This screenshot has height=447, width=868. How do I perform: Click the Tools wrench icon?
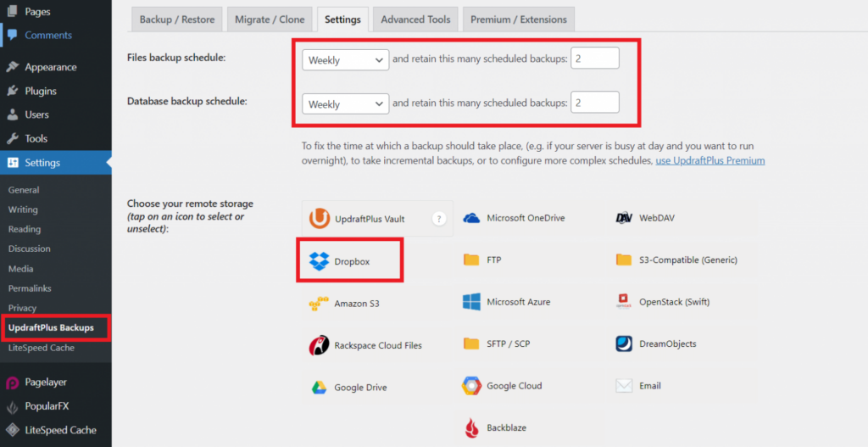[x=12, y=138]
